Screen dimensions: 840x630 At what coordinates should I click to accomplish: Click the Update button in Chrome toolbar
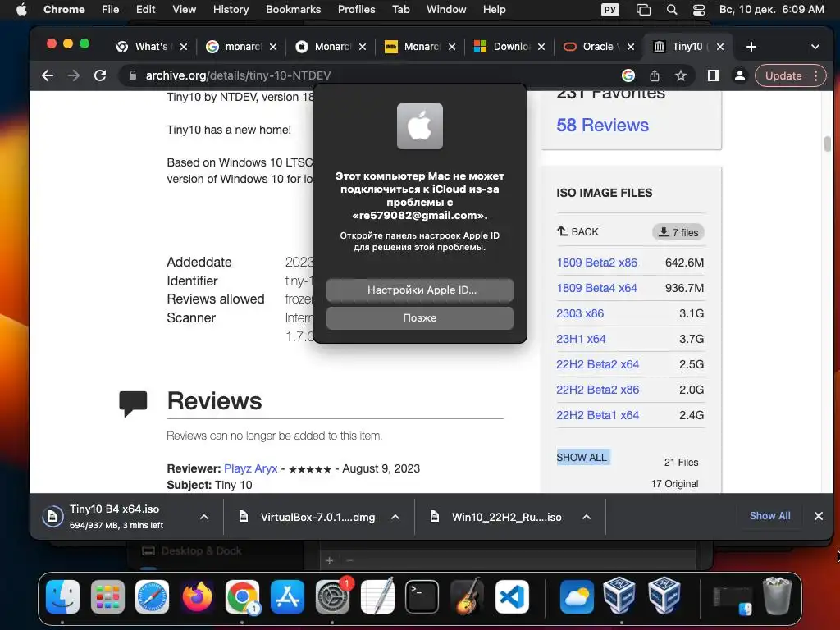point(783,75)
